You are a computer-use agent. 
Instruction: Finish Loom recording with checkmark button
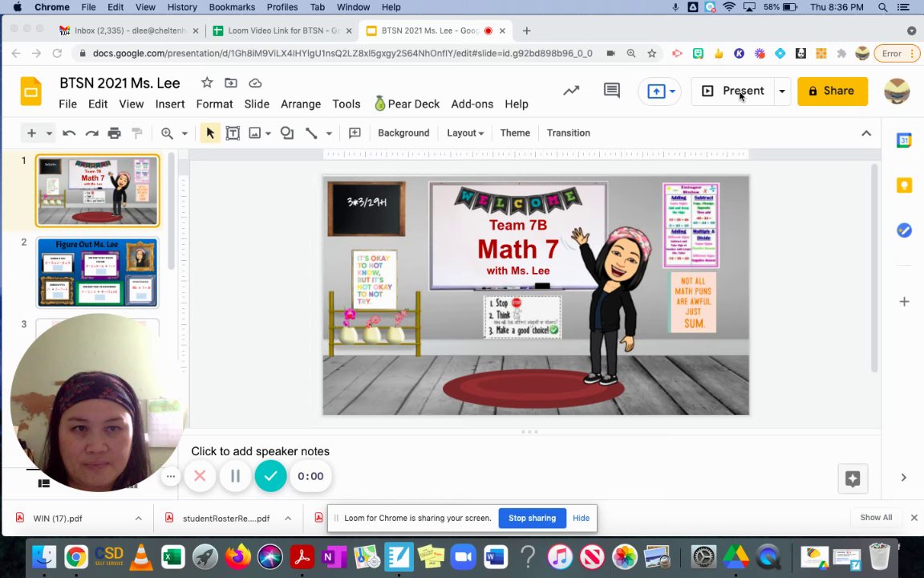pos(270,477)
